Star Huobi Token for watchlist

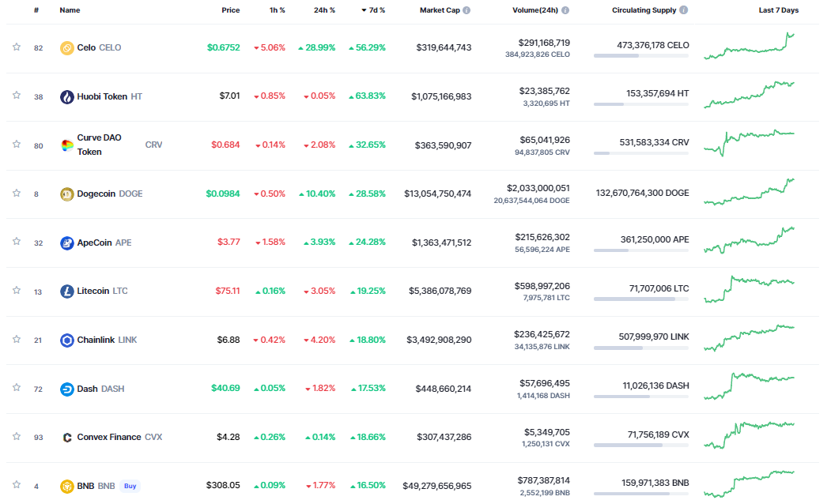17,96
